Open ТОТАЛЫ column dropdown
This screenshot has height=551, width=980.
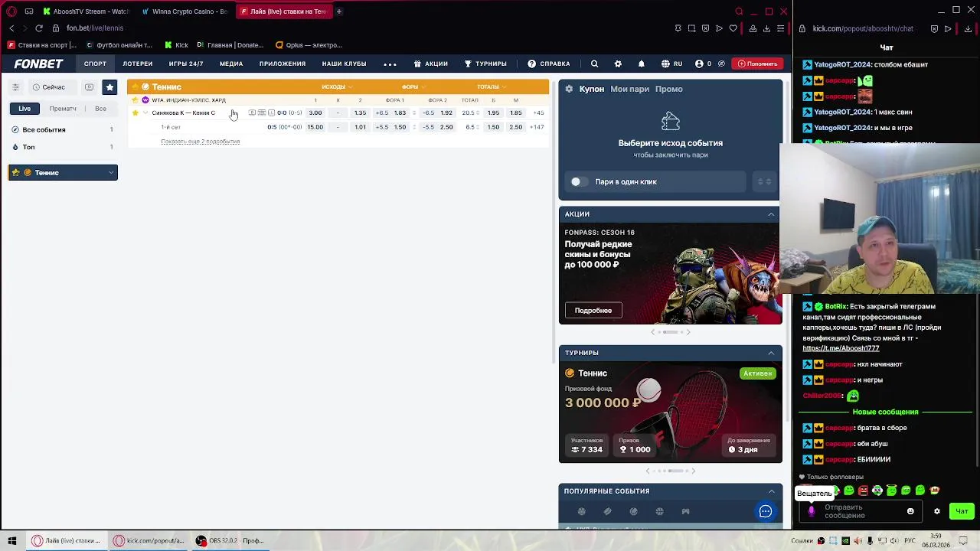pos(490,86)
